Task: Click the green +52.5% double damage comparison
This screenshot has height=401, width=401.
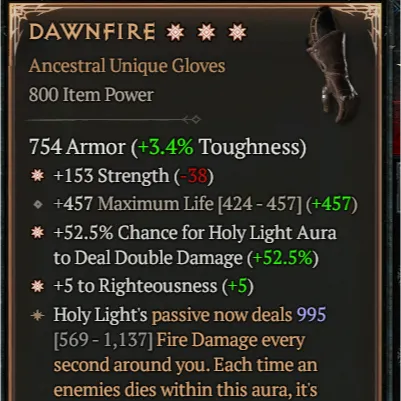Action: (x=283, y=258)
